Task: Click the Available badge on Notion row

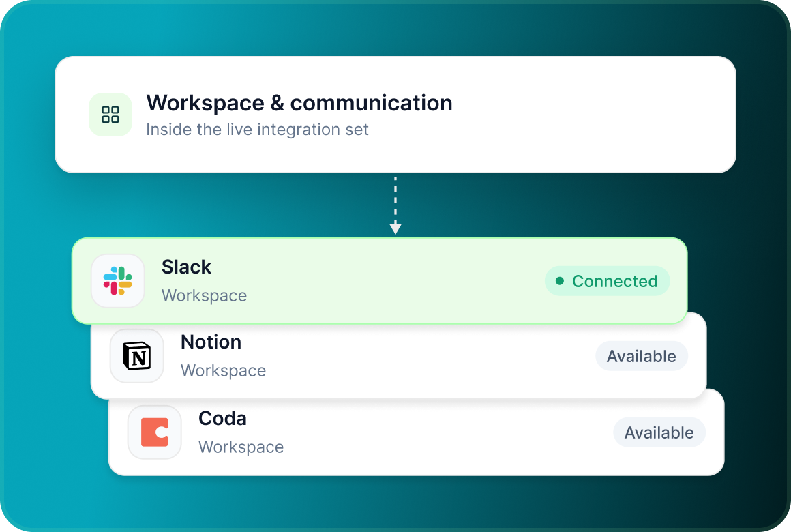Action: tap(642, 356)
